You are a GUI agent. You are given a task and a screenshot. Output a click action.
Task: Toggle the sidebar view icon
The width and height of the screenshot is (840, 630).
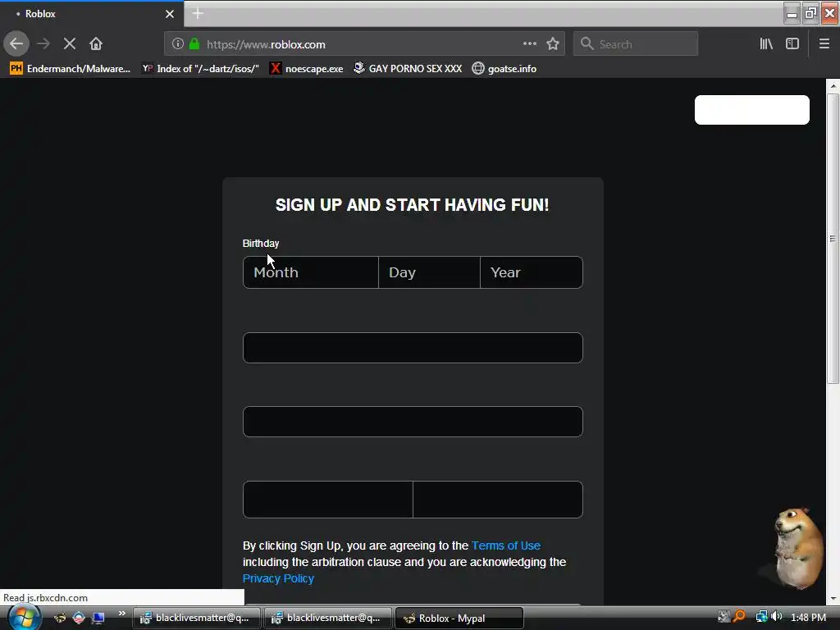coord(792,44)
